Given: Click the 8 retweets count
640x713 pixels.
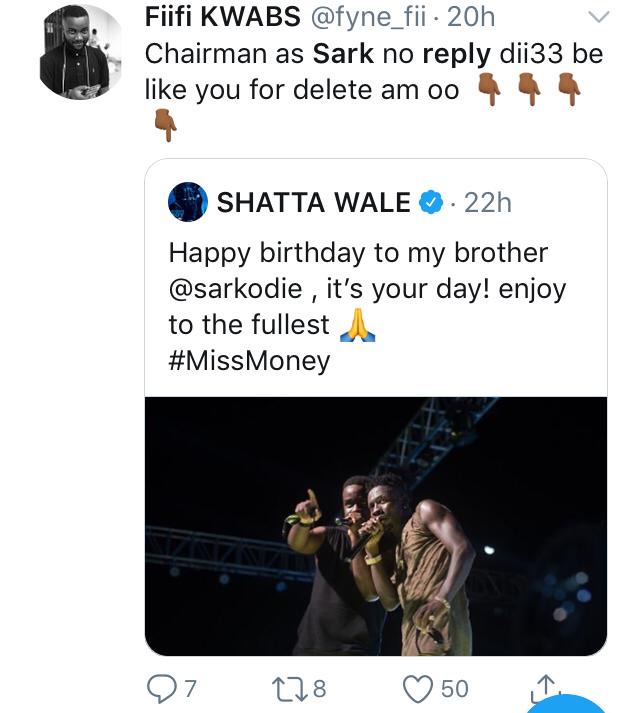Looking at the screenshot, I should coord(320,688).
